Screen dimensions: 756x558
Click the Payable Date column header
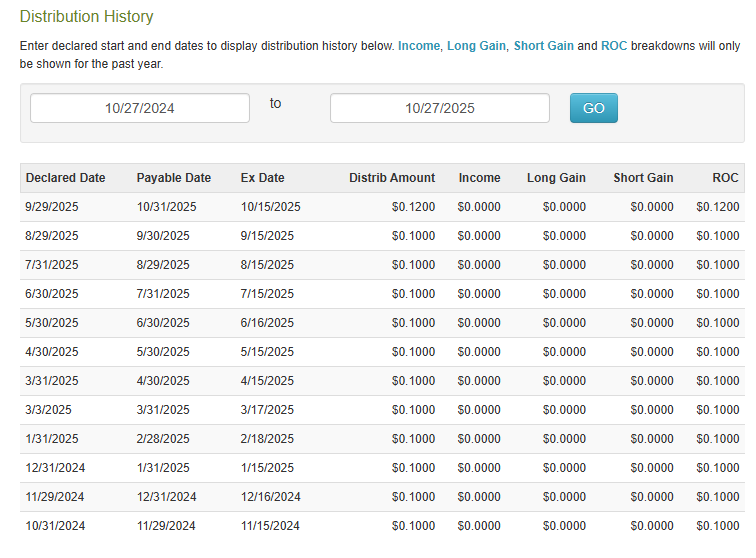point(174,178)
